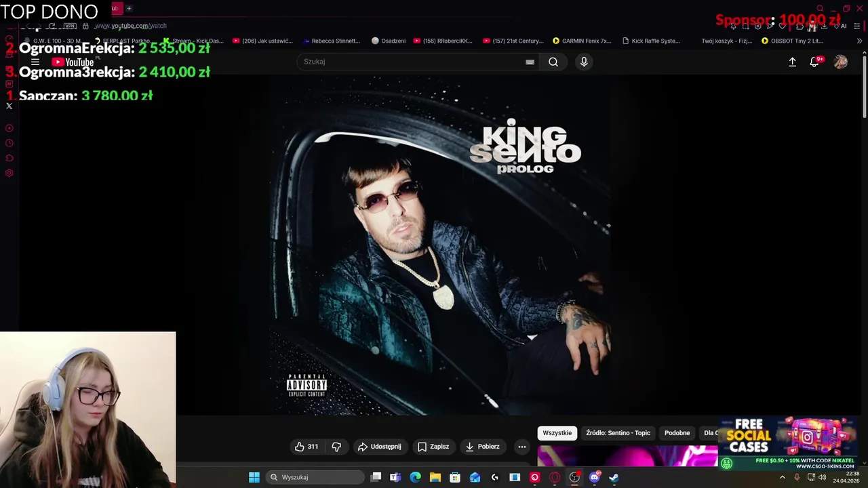Open Logitech G Hub from taskbar

point(495,477)
